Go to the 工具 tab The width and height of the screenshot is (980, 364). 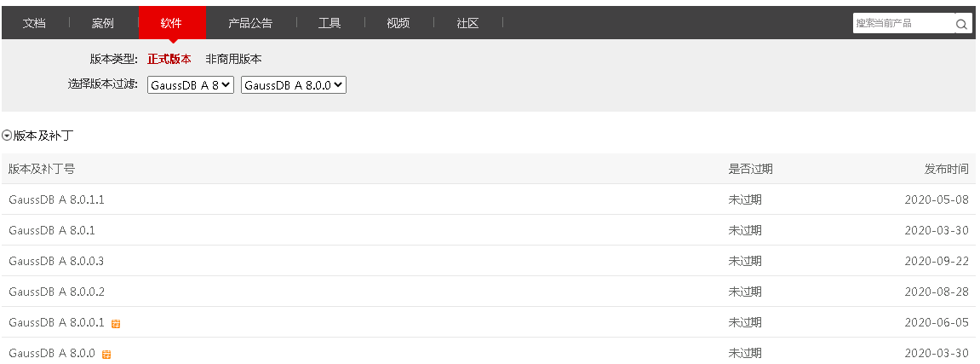coord(330,23)
